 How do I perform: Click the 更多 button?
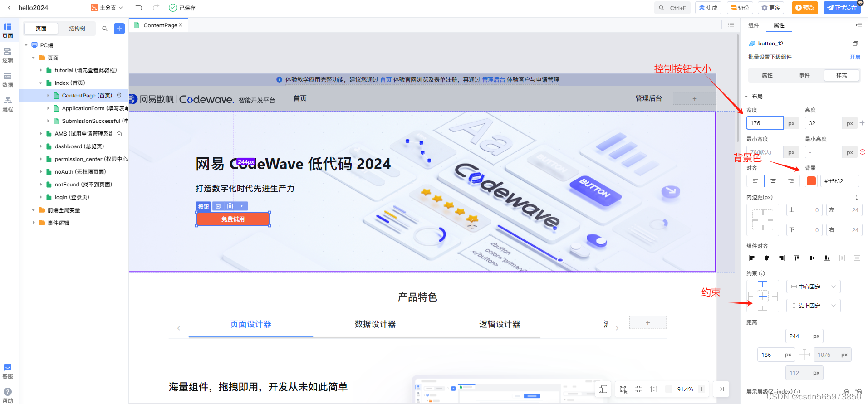click(x=771, y=8)
